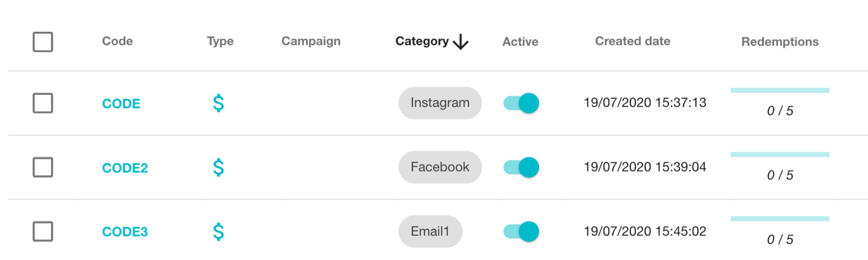This screenshot has height=260, width=868.
Task: Click the dollar type icon for CODE2
Action: point(218,168)
